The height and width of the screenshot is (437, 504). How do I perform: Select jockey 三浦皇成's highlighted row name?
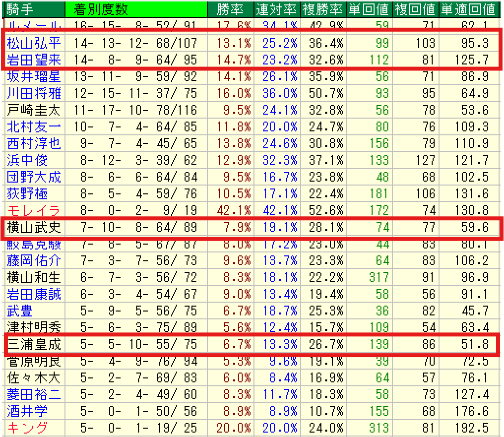coord(33,345)
